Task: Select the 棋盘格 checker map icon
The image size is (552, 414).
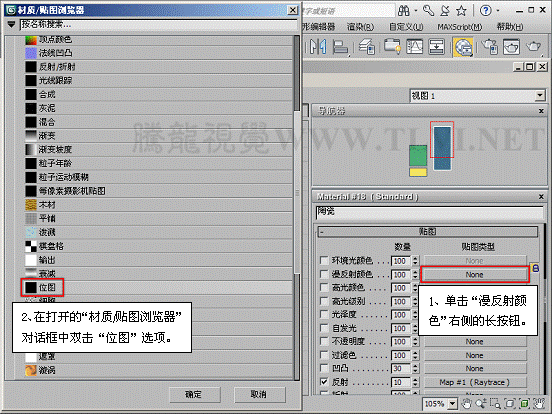Action: (x=31, y=246)
